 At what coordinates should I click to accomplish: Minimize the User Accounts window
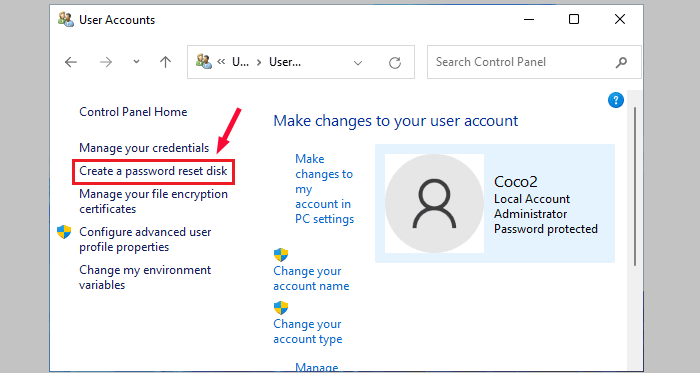click(529, 20)
